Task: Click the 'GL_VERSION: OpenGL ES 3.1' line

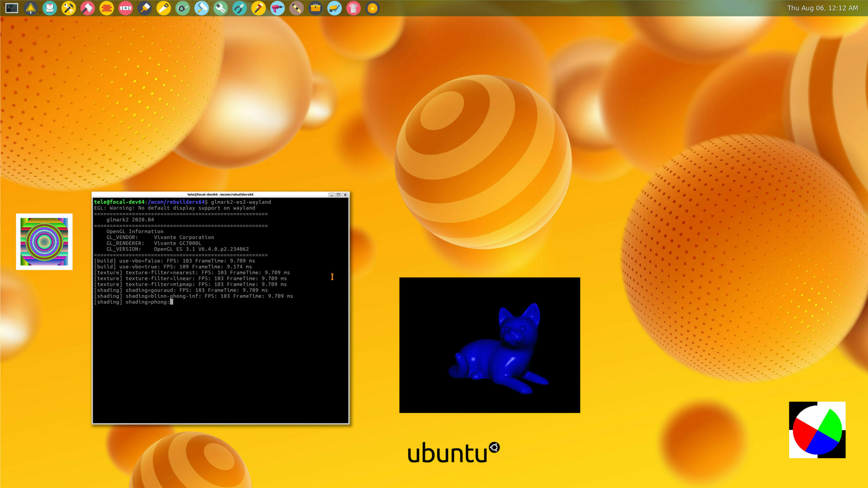Action: point(178,249)
